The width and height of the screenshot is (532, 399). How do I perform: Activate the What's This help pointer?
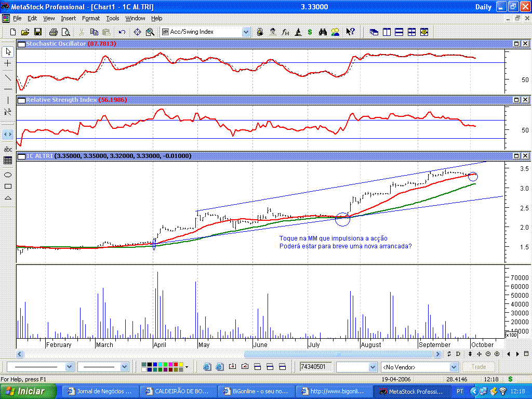click(350, 32)
